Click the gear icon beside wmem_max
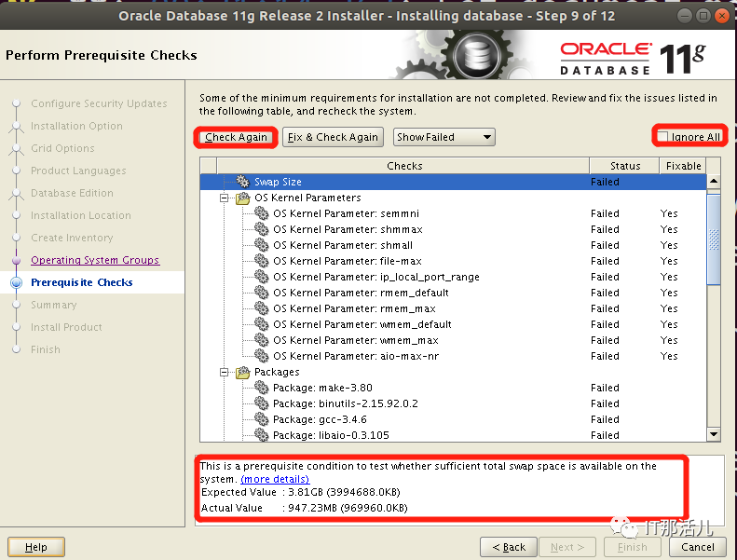The height and width of the screenshot is (560, 737). 261,340
